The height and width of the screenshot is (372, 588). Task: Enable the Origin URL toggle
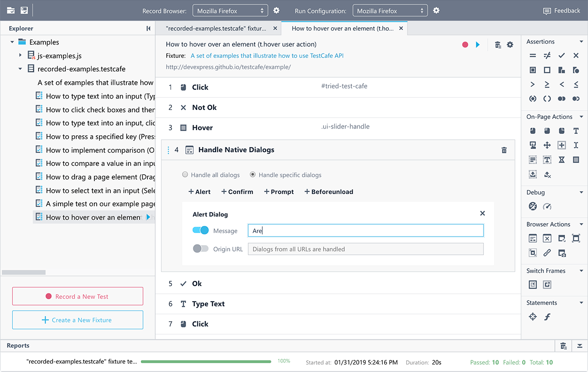tap(201, 249)
